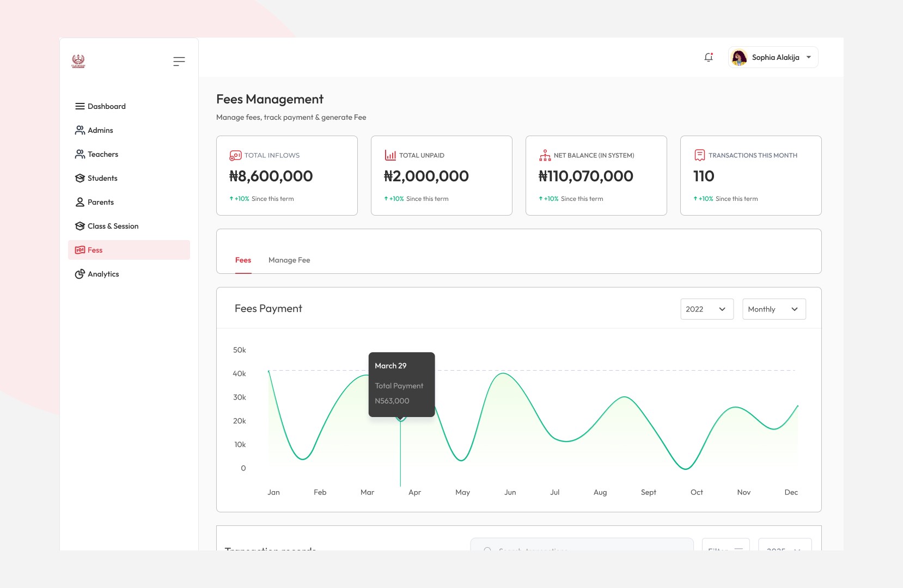This screenshot has width=903, height=588.
Task: Click the 50k y-axis label
Action: (240, 350)
